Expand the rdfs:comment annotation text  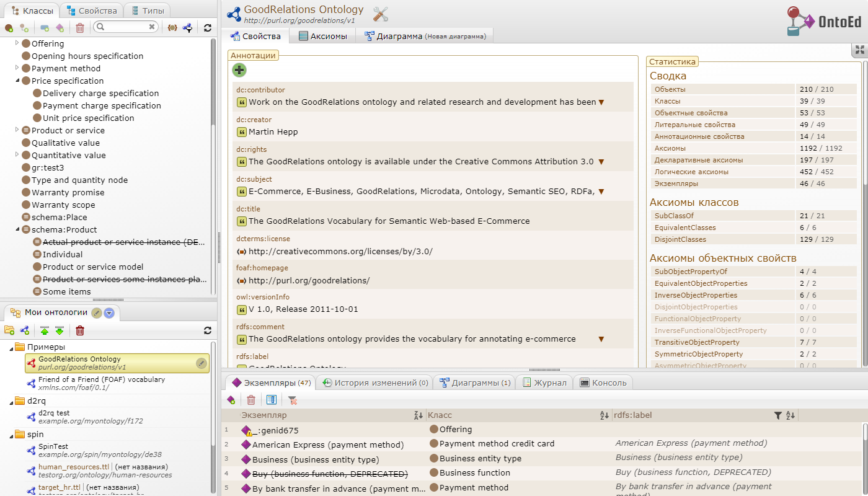pos(601,339)
